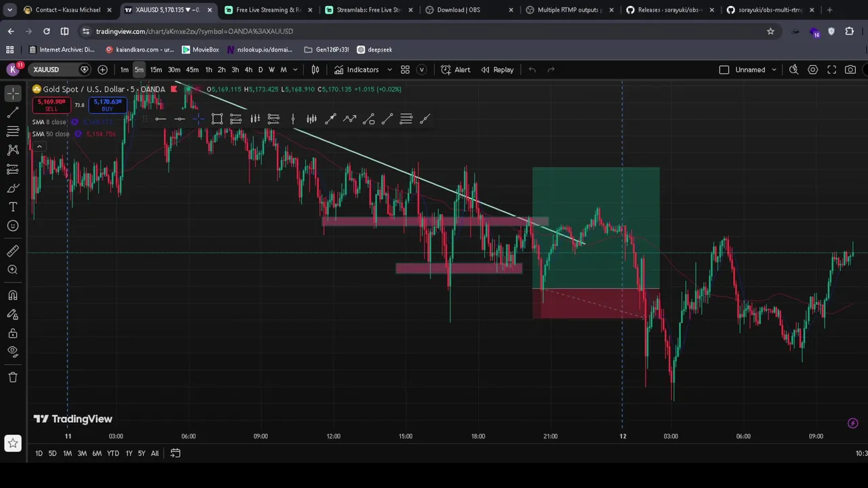Open the user profile avatar menu
This screenshot has width=868, height=488.
(x=13, y=69)
